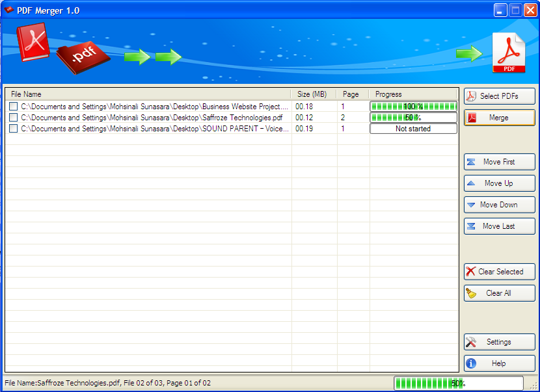Click the Size (MB) column header

(314, 94)
